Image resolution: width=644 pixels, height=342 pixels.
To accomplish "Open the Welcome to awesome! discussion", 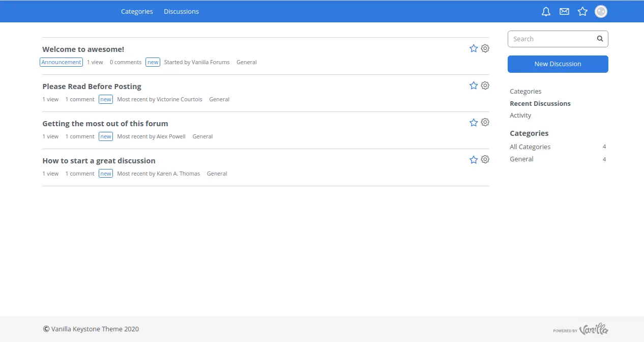I will [x=83, y=49].
